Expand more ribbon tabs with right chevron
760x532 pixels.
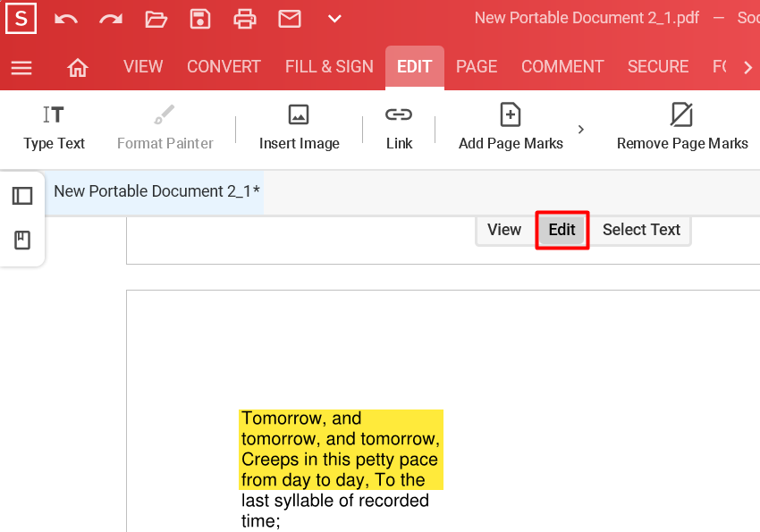pos(747,67)
